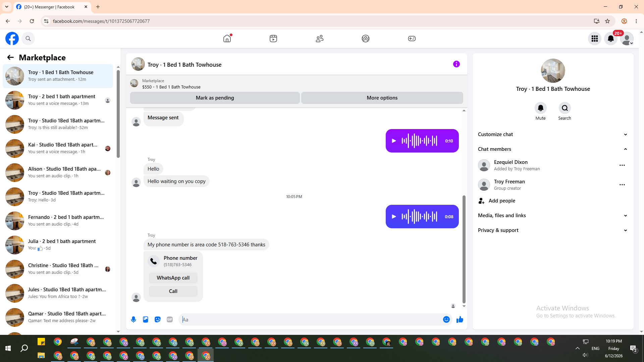Image resolution: width=644 pixels, height=362 pixels.
Task: Open a new browser tab
Action: click(x=98, y=7)
